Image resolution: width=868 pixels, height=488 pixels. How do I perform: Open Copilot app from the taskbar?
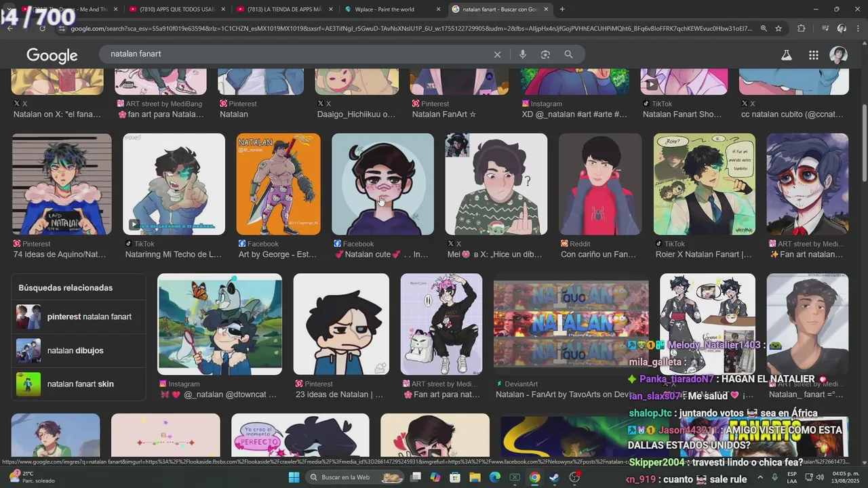(x=435, y=477)
